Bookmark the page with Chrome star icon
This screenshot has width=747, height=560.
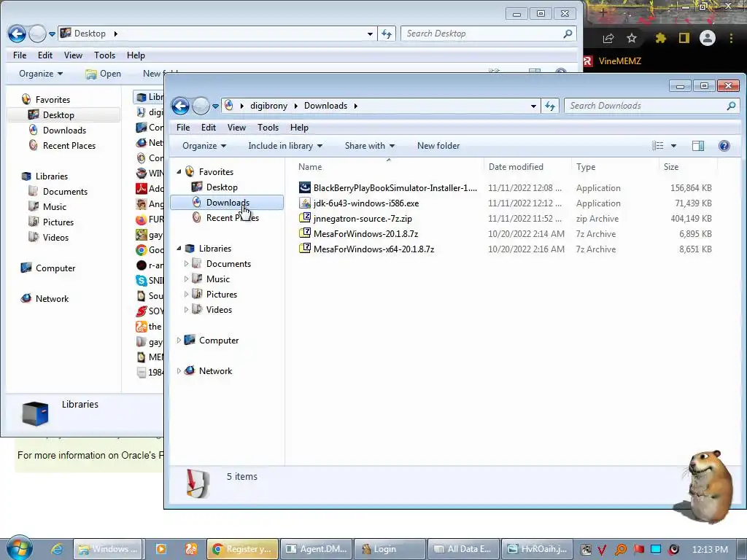(x=632, y=38)
